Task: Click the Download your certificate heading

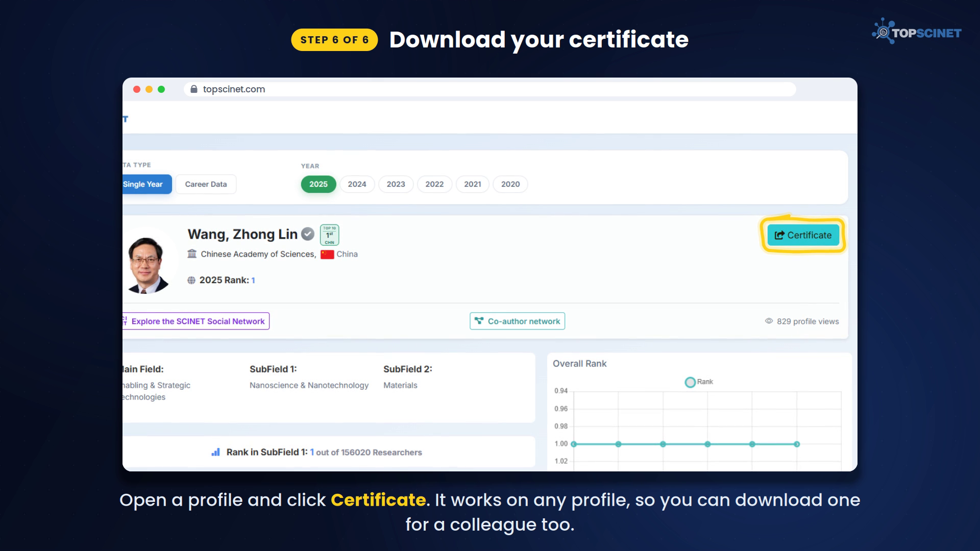Action: pyautogui.click(x=539, y=40)
